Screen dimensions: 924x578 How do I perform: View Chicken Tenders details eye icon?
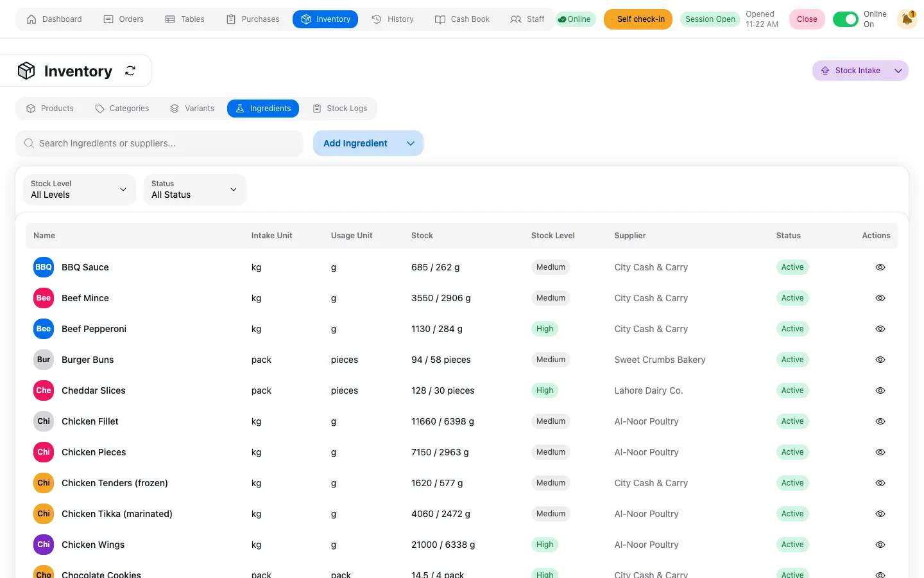(880, 483)
